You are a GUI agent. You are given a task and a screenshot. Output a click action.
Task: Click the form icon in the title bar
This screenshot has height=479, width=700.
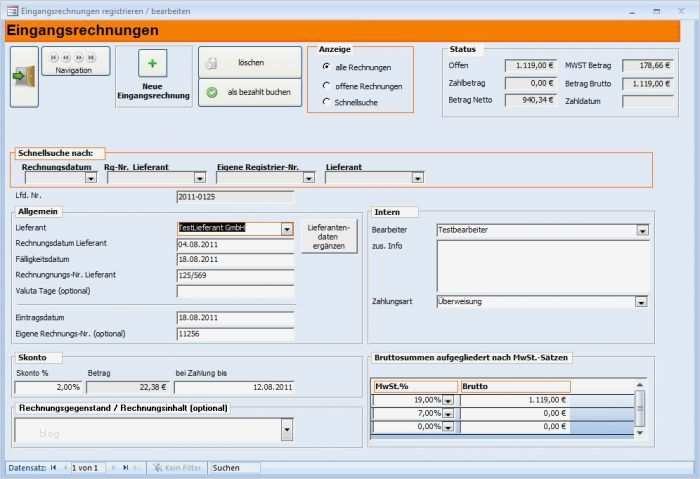tap(12, 11)
